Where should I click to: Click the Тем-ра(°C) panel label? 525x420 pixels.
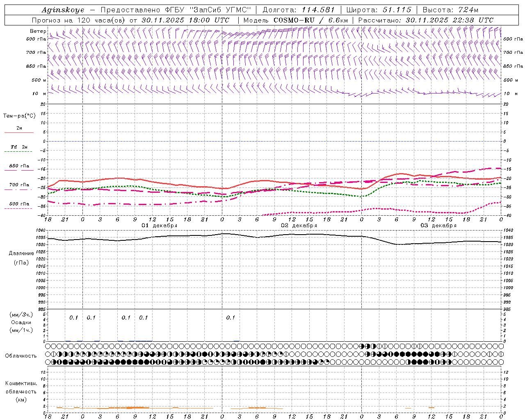(x=19, y=116)
